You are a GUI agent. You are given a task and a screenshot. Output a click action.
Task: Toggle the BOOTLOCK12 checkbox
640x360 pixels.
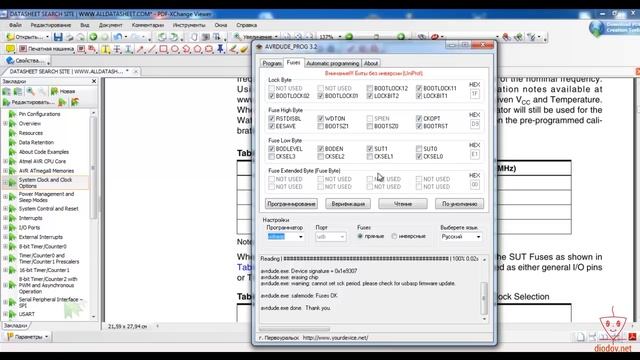coord(369,88)
